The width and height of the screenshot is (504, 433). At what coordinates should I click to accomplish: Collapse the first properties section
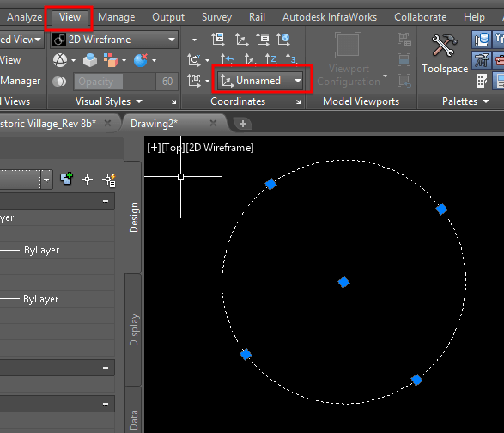[106, 201]
